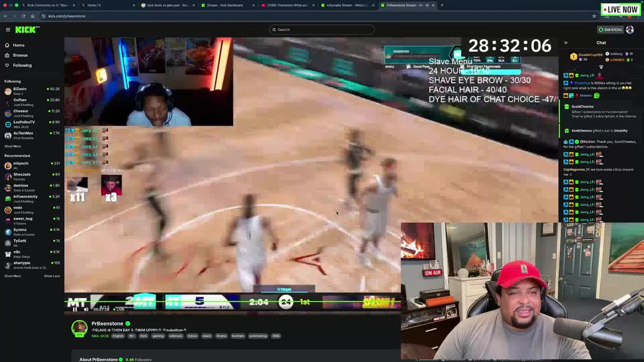Viewport: 644px width, 362px height.
Task: Open influencercity recommended channel
Action: (32, 199)
